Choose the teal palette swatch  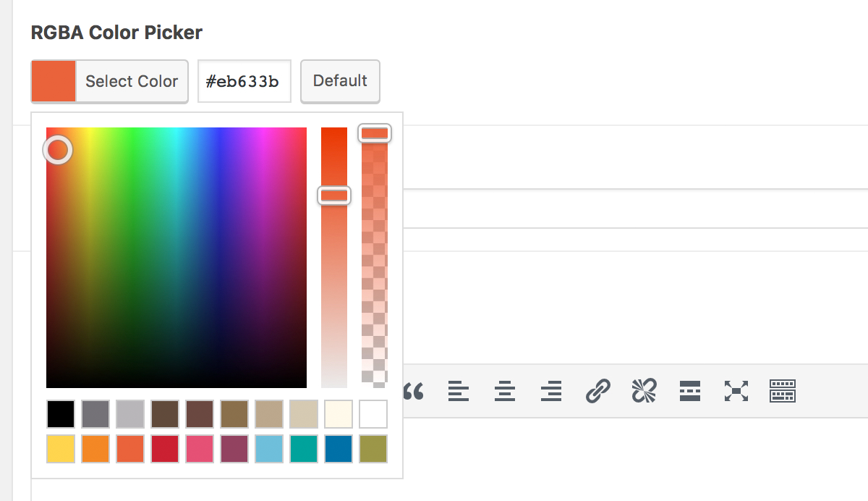tap(304, 449)
